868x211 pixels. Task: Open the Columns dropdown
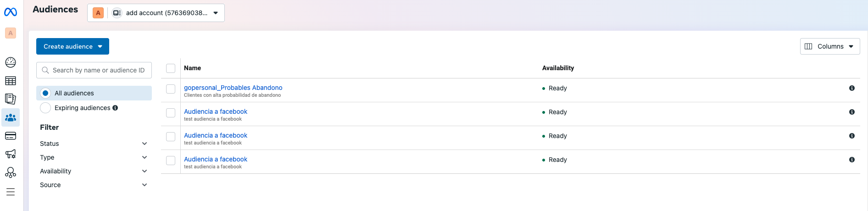pyautogui.click(x=829, y=46)
